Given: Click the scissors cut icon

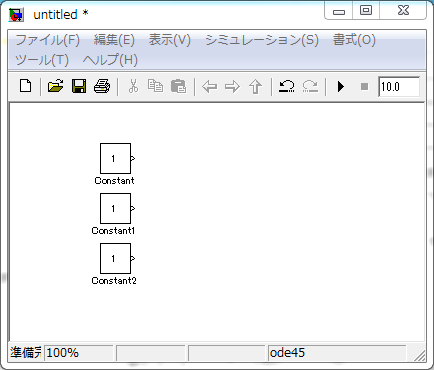Looking at the screenshot, I should [x=133, y=86].
